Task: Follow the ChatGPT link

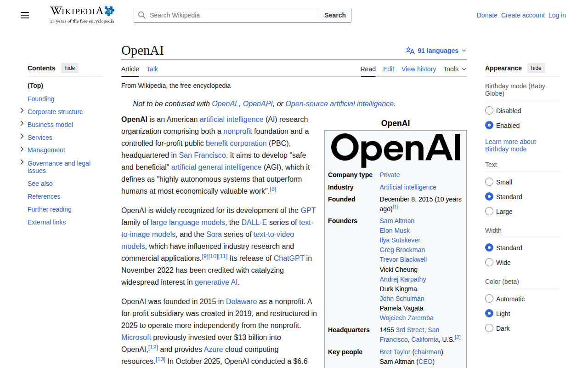Action: [x=289, y=258]
